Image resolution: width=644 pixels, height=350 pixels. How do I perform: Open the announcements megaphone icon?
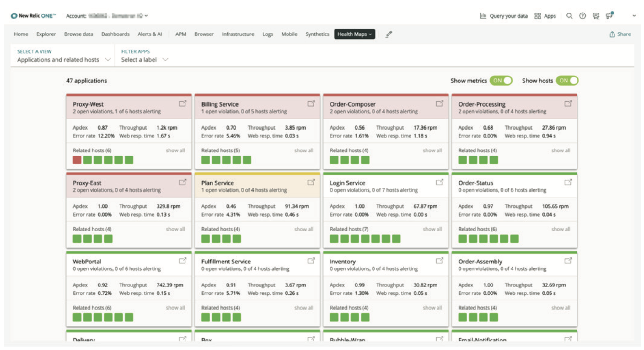tap(609, 15)
